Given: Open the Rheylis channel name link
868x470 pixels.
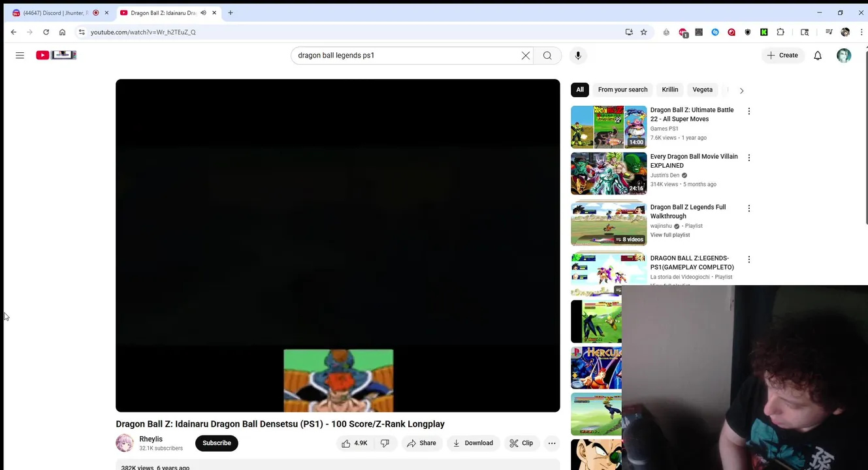Looking at the screenshot, I should 151,439.
